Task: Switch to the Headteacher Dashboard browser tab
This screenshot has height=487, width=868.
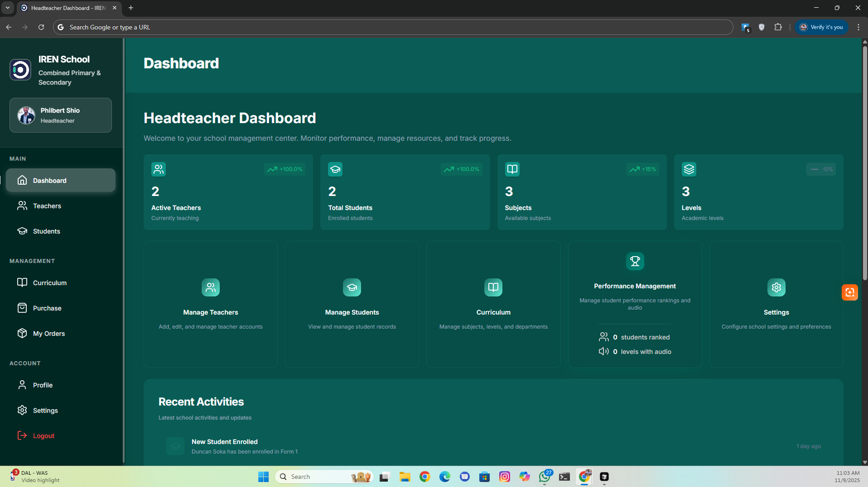Action: pos(68,8)
